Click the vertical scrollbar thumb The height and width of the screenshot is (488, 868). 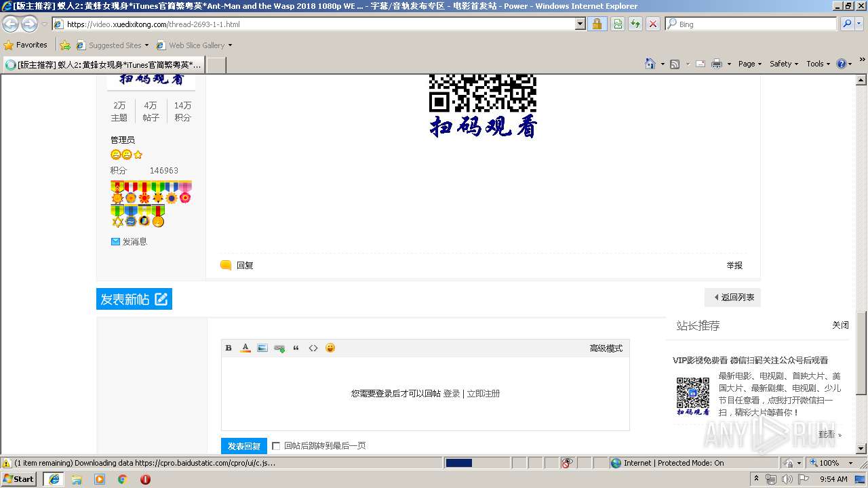[861, 353]
